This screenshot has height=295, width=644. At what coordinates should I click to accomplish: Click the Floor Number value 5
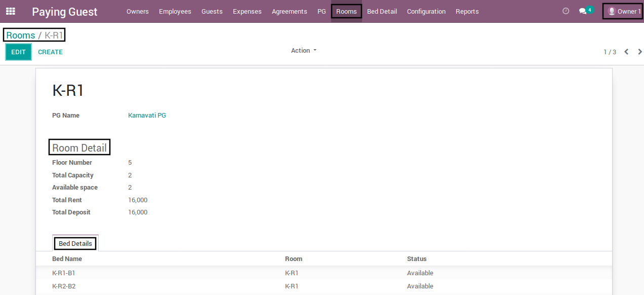(130, 163)
